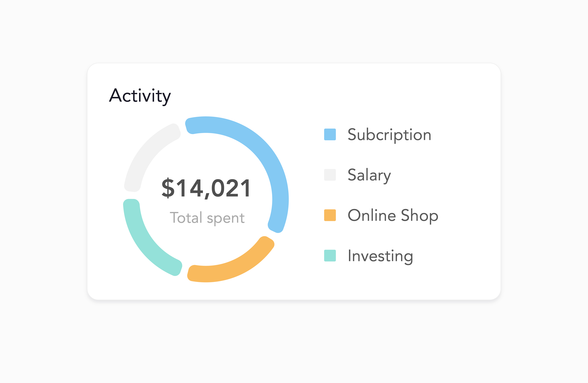Select the teal Investing donut arc
The image size is (588, 383).
pyautogui.click(x=146, y=245)
